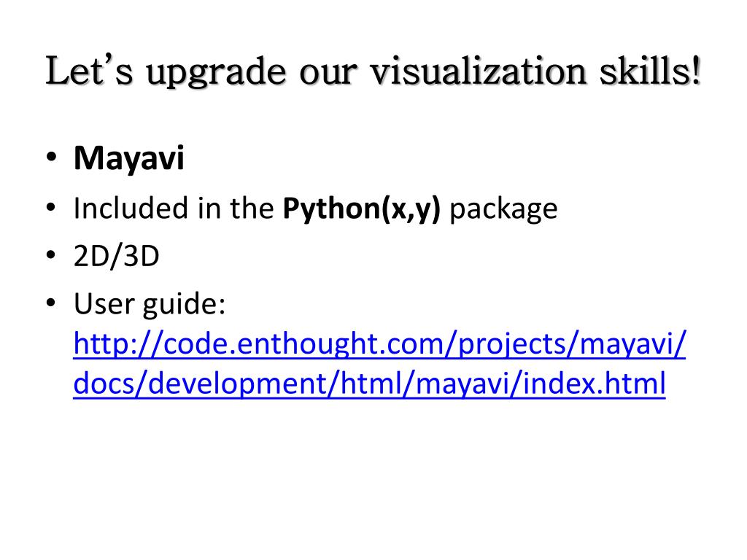Click the bullet point beside 2D/3D

[x=52, y=254]
